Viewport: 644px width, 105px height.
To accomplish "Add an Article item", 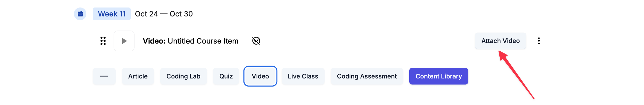I will pos(138,76).
